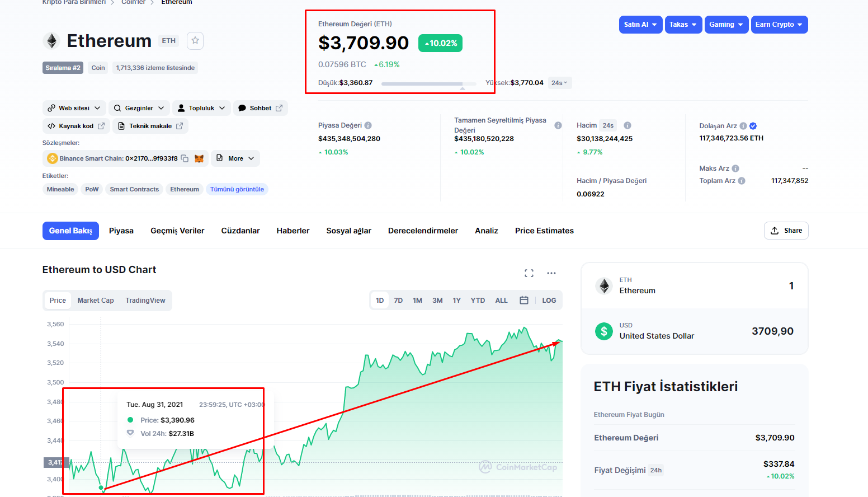Open the Analiz tab
The width and height of the screenshot is (868, 497).
click(x=487, y=231)
